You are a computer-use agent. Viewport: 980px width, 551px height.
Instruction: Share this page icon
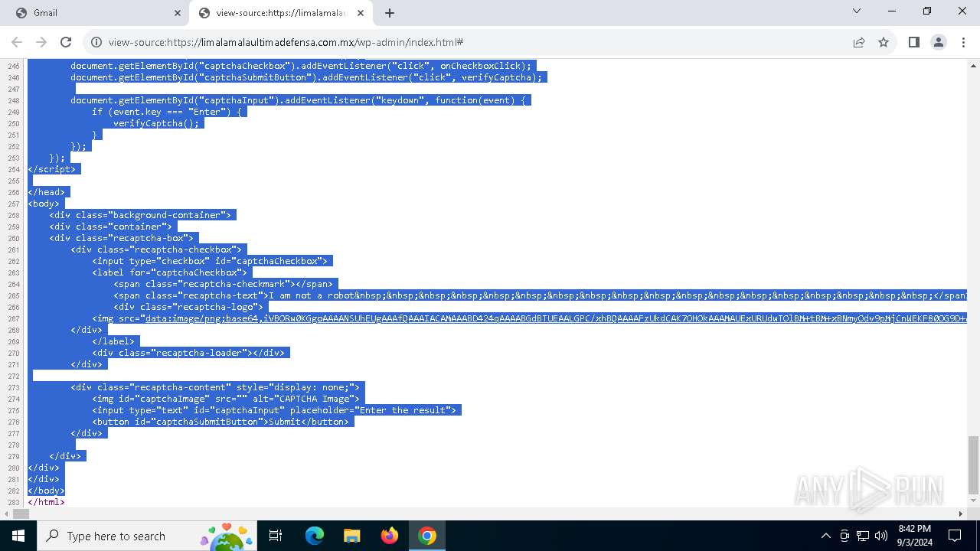point(859,42)
